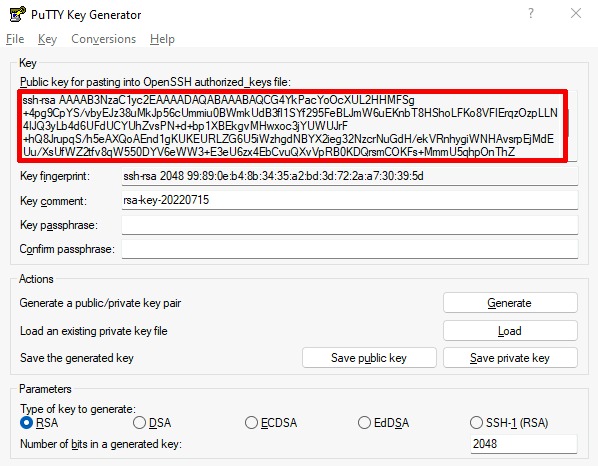Screen dimensions: 598x466
Task: Open the File menu
Action: (x=15, y=39)
